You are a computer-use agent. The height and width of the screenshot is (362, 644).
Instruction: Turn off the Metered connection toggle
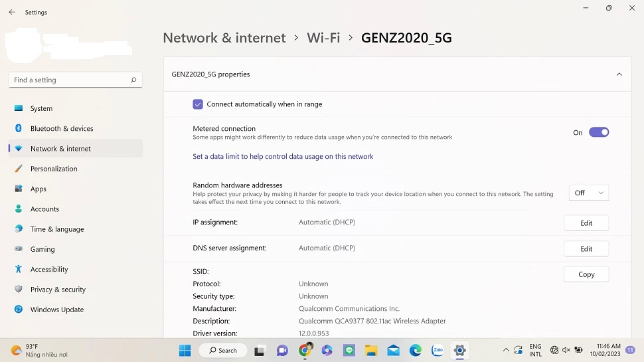[x=598, y=132]
